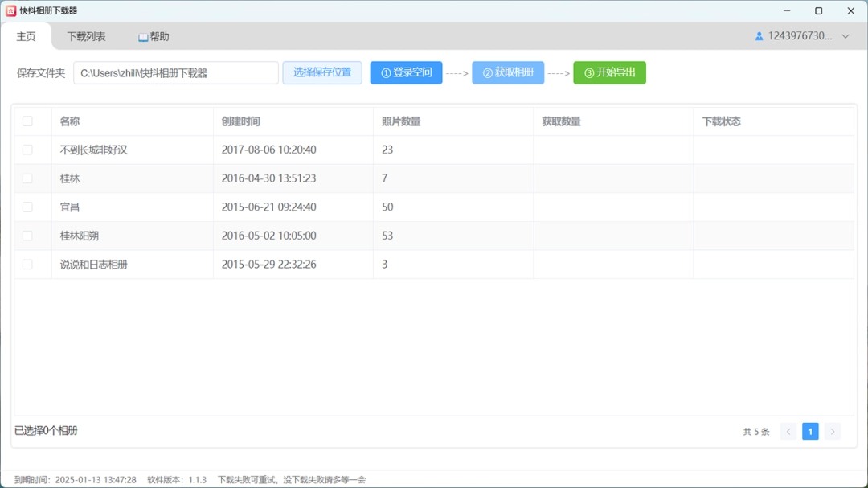This screenshot has width=868, height=488.
Task: Click the save folder path input field
Action: [175, 73]
